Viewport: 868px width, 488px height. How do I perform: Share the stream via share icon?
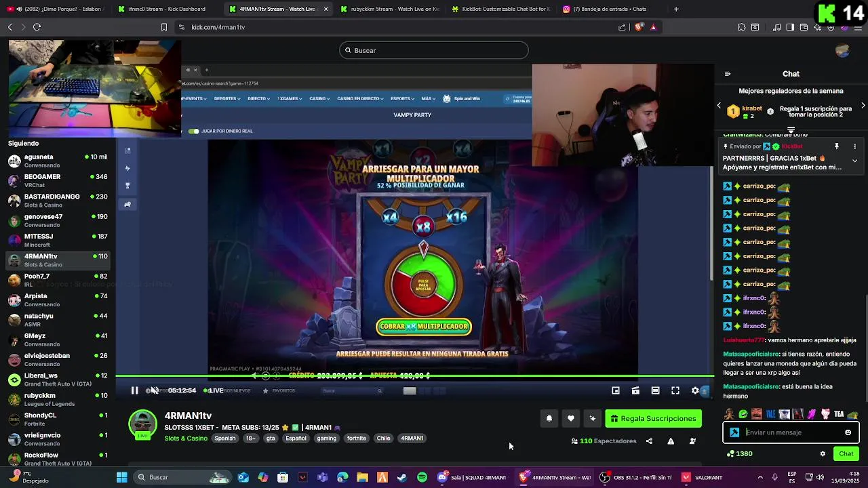point(649,441)
